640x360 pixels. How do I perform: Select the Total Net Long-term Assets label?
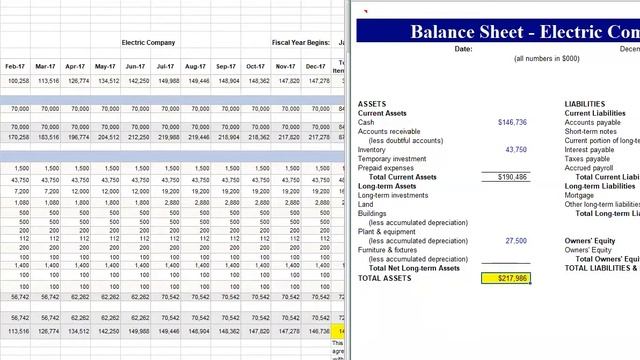click(x=414, y=268)
